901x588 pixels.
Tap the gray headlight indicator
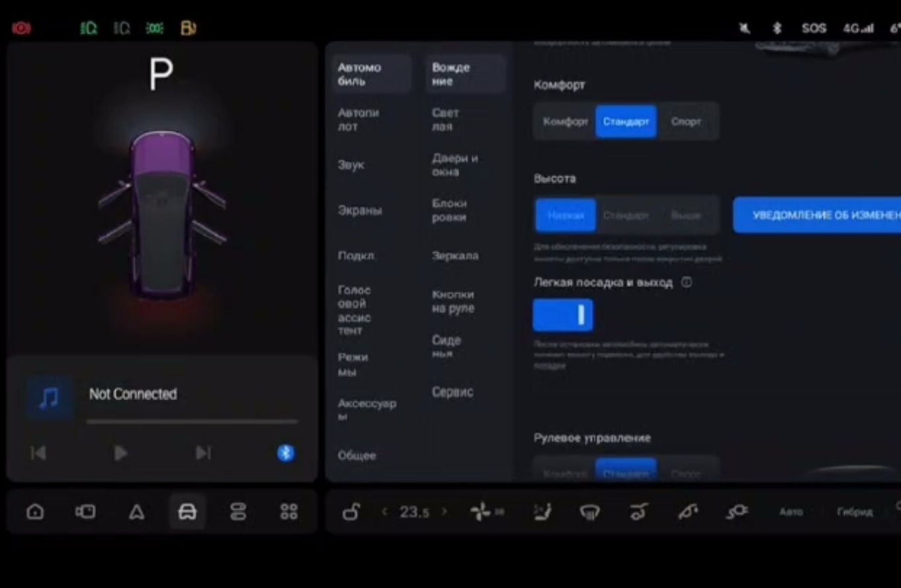tap(122, 28)
